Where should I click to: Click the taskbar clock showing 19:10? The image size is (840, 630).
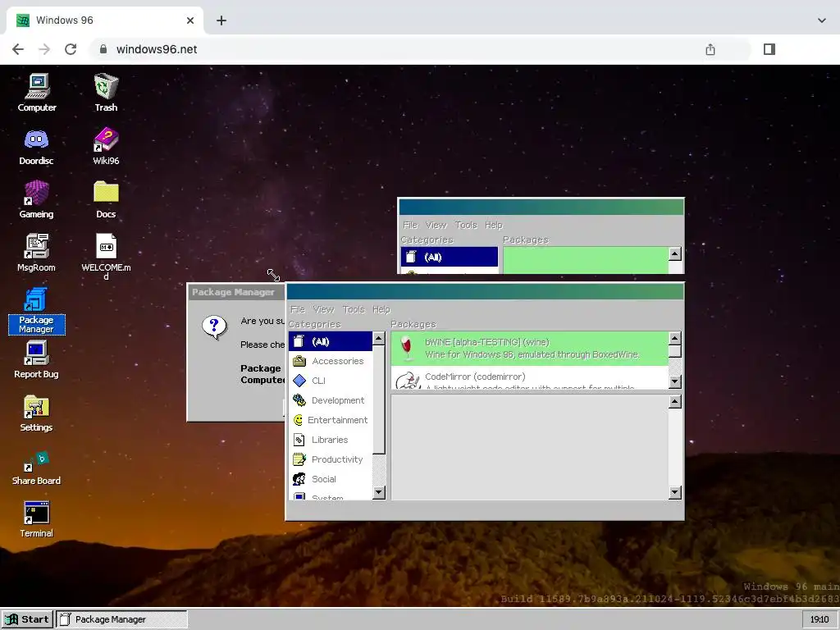(x=819, y=619)
